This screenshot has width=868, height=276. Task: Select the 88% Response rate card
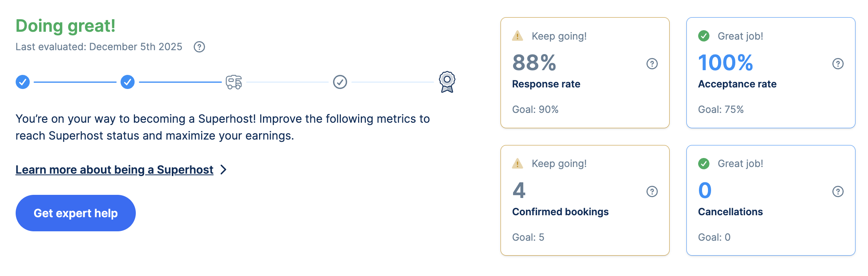[585, 73]
